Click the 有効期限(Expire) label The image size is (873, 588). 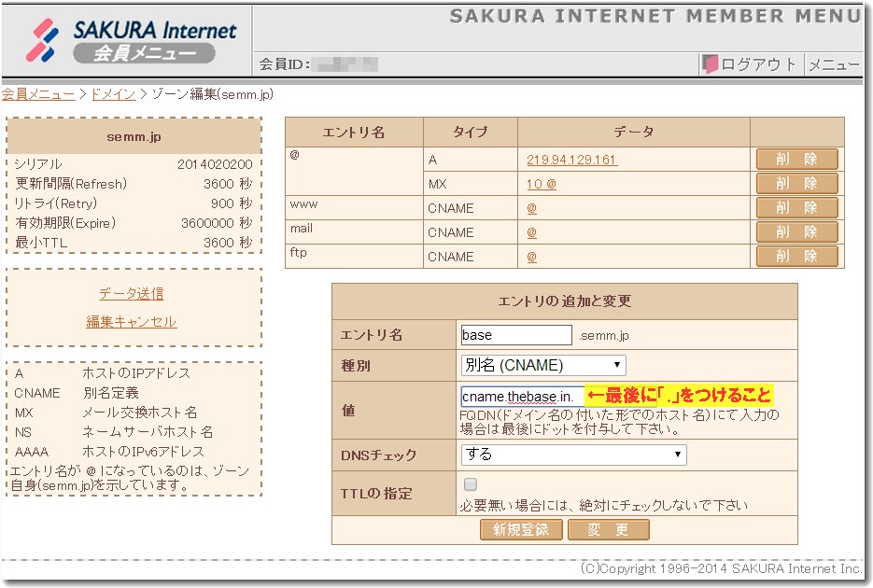point(65,223)
